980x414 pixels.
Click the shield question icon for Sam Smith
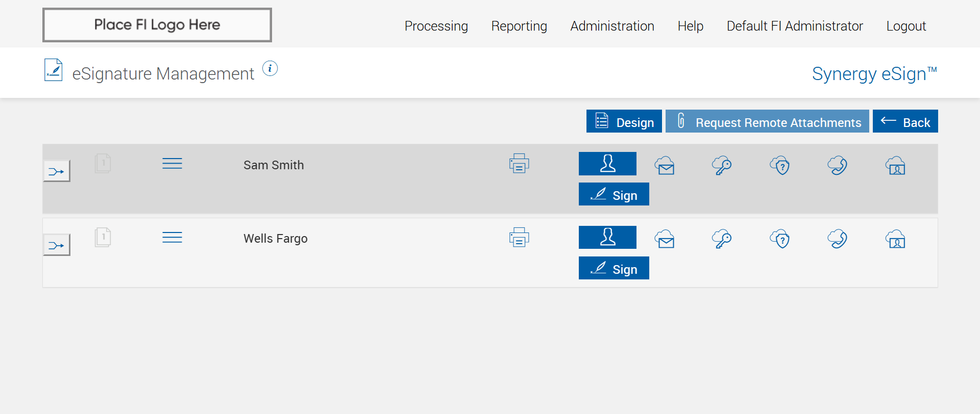pos(780,166)
